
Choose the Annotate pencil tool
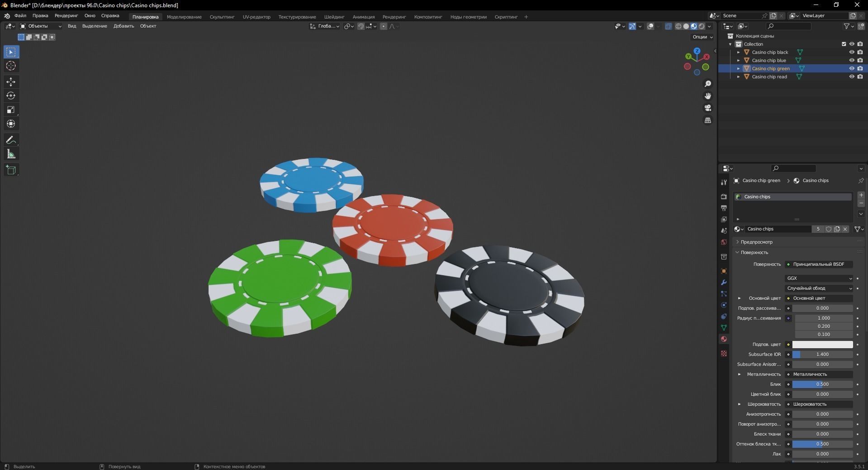(x=11, y=140)
